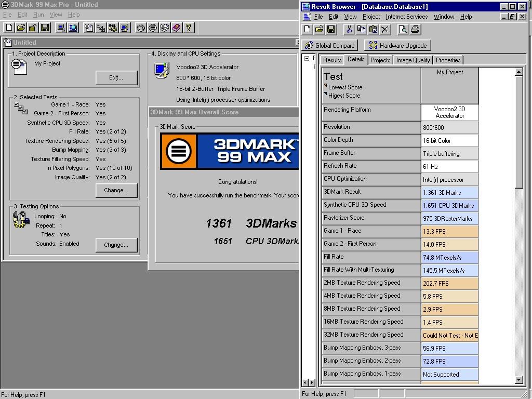Image resolution: width=532 pixels, height=399 pixels.
Task: Click the printer icon in Result Browser toolbar
Action: point(415,30)
